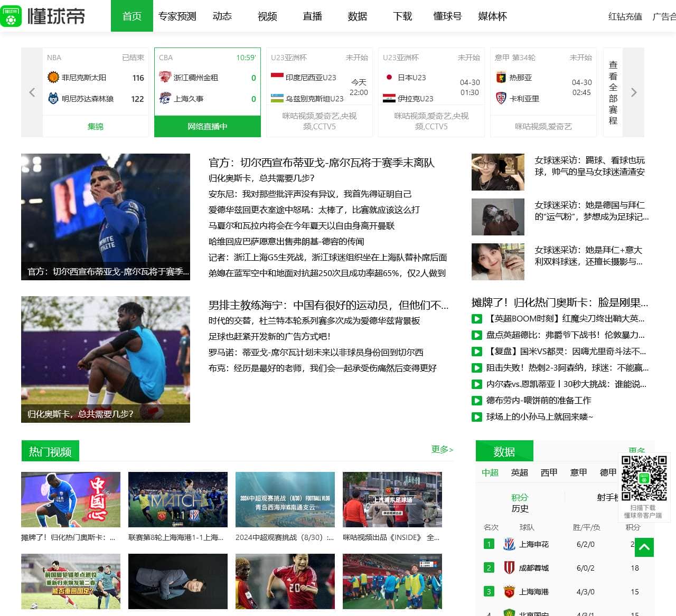Click the 上海久事 team logo

click(165, 98)
